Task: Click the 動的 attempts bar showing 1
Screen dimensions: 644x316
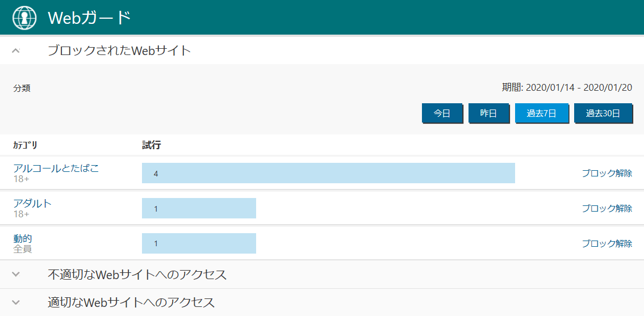Action: pos(199,243)
